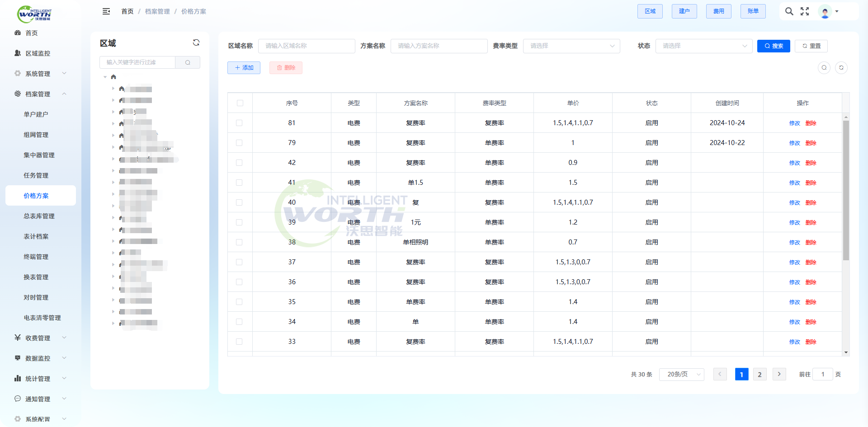
Task: Click the region filter search icon
Action: (x=188, y=62)
